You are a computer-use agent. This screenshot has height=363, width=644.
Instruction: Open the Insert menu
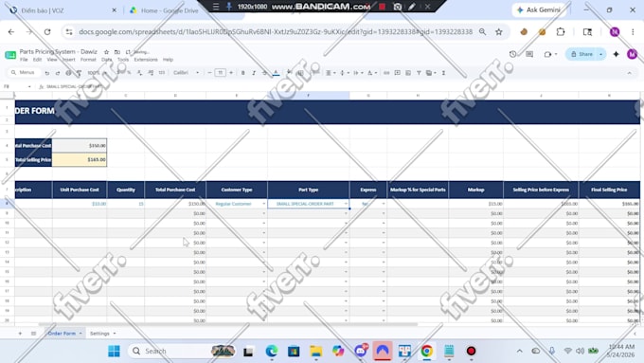pyautogui.click(x=68, y=60)
